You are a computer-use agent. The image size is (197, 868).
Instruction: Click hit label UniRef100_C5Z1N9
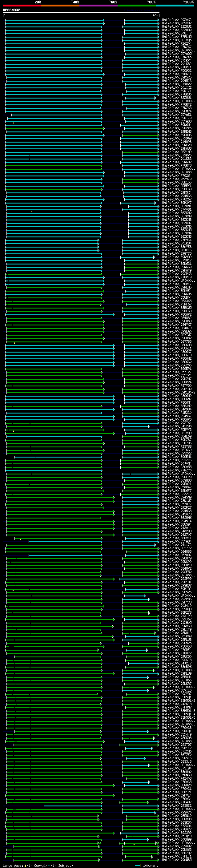[177, 152]
